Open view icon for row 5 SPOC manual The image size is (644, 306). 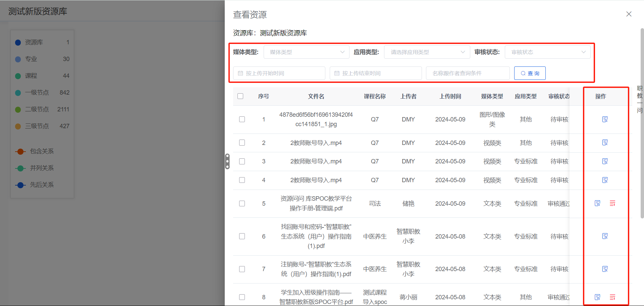pos(597,203)
